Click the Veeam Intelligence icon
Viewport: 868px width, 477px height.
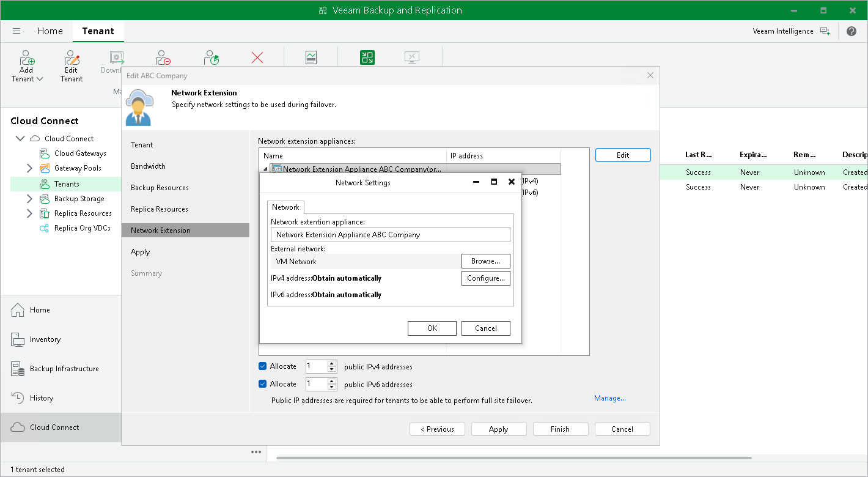[825, 31]
